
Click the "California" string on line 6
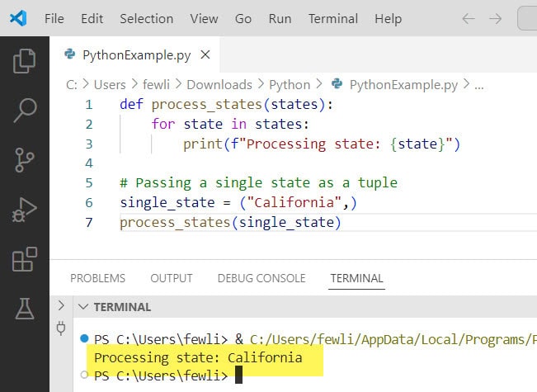point(294,202)
